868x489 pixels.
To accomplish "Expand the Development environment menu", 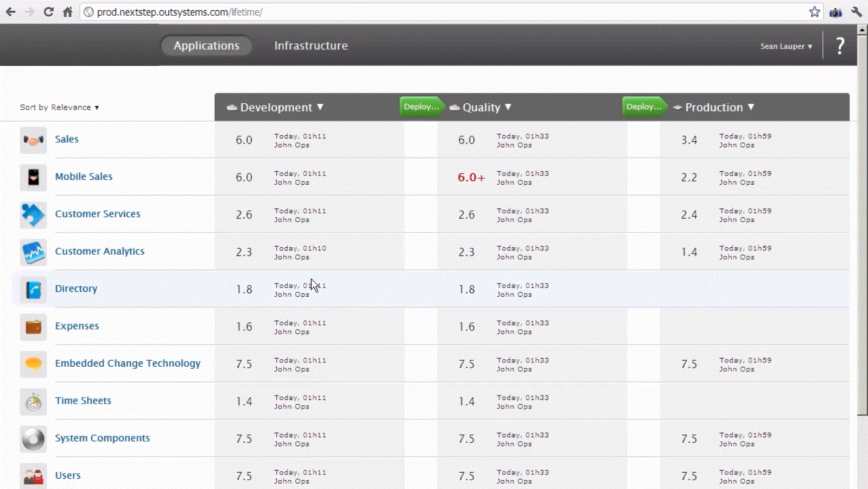I will (x=320, y=107).
